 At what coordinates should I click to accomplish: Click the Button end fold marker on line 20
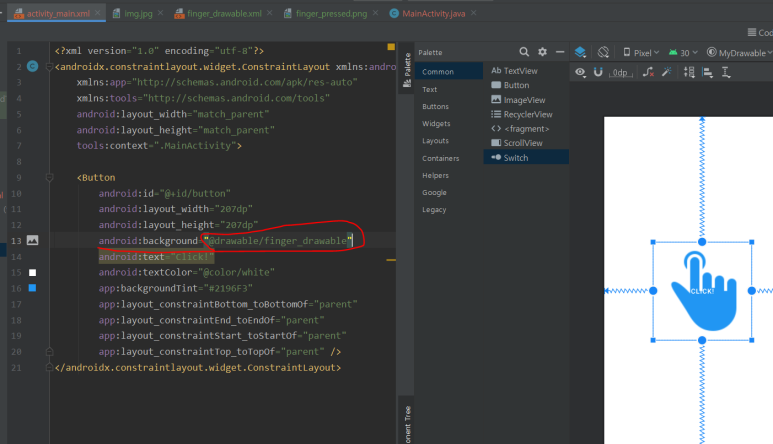pos(49,351)
